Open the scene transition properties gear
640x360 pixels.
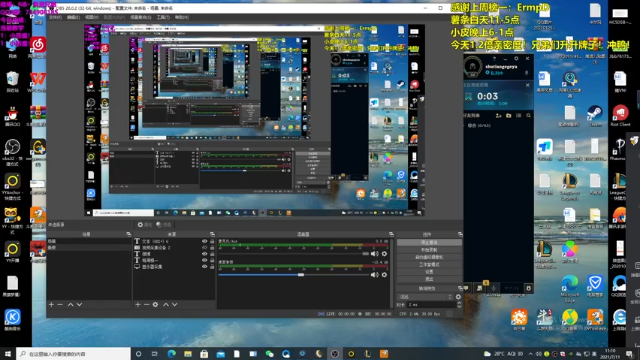tap(458, 297)
